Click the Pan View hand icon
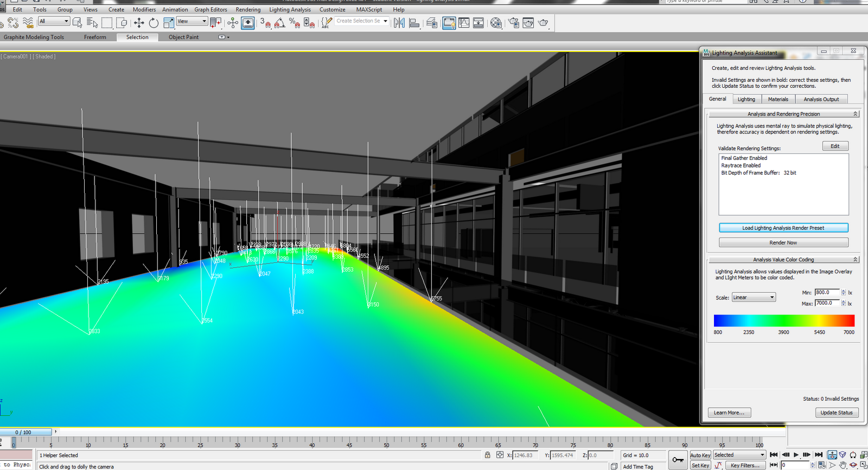Image resolution: width=868 pixels, height=470 pixels. [x=843, y=465]
